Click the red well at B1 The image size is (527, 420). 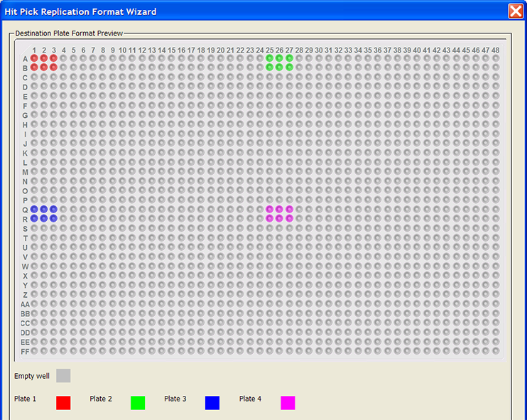(34, 68)
